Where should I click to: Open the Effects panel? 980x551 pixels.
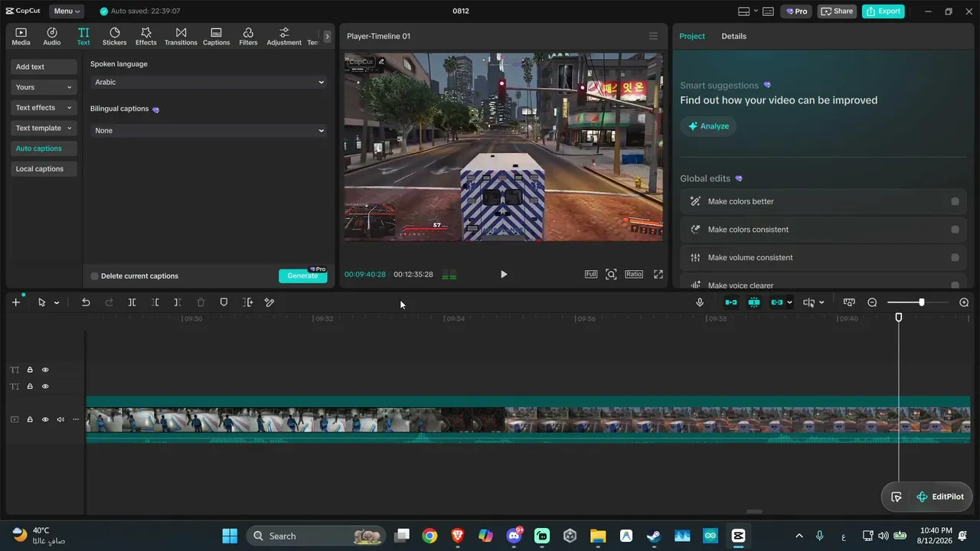tap(146, 36)
